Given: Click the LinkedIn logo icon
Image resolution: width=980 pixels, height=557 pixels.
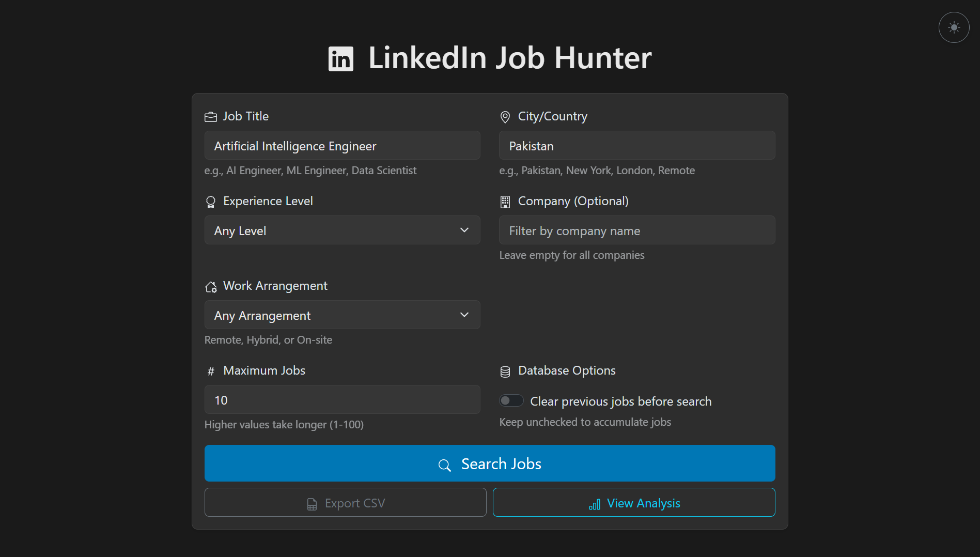Looking at the screenshot, I should (x=340, y=58).
